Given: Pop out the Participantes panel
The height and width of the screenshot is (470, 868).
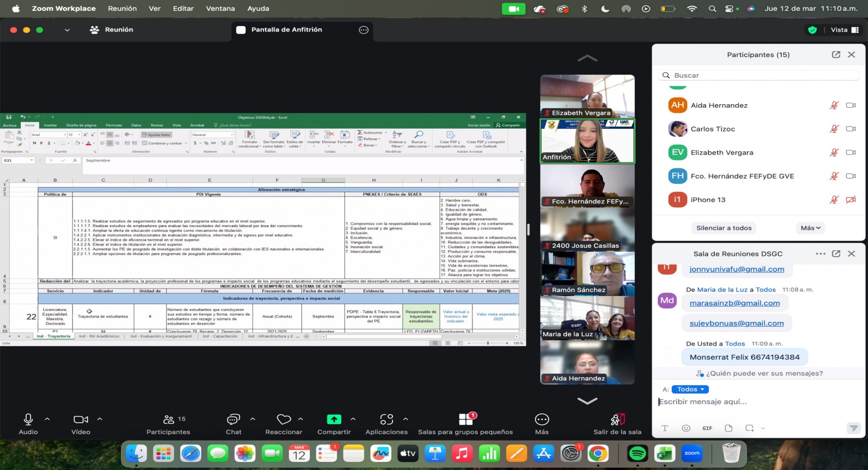Looking at the screenshot, I should tap(836, 54).
